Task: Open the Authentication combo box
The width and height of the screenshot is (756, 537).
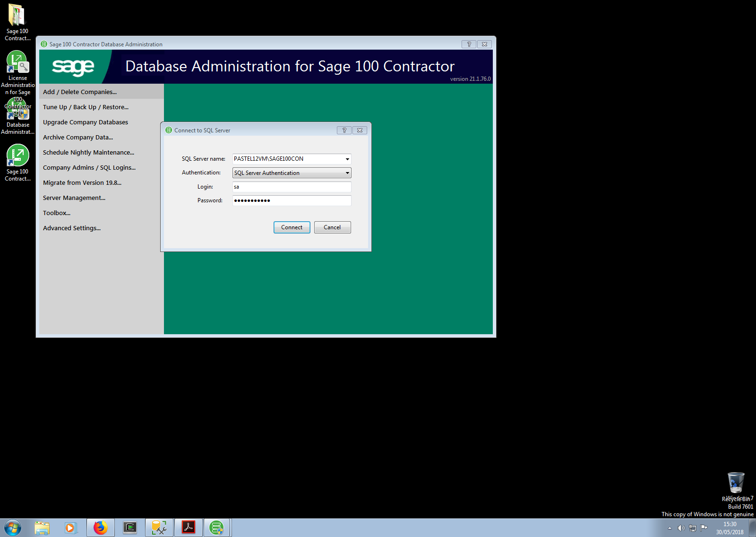Action: 292,173
